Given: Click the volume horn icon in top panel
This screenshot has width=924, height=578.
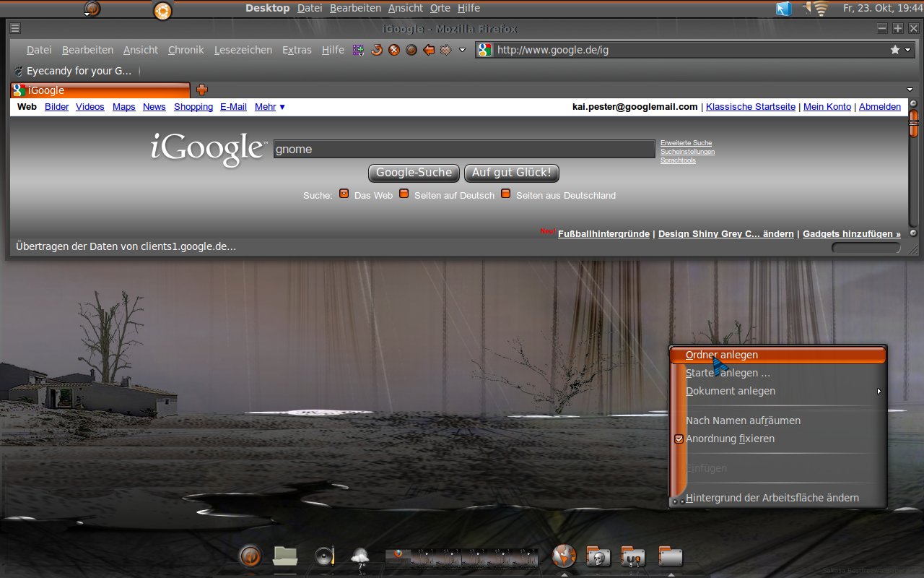Looking at the screenshot, I should point(807,9).
